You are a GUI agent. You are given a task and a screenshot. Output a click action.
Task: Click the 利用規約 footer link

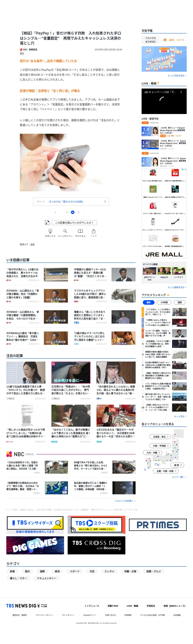128,615
